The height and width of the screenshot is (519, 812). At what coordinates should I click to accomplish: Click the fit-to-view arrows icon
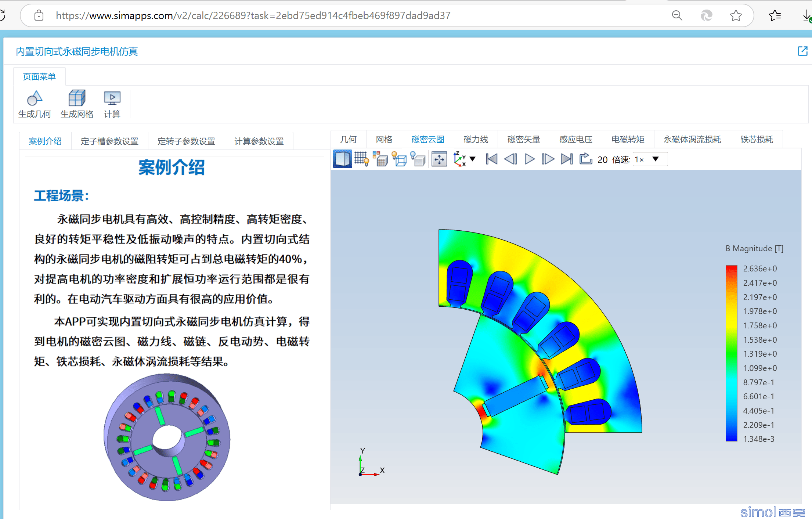click(x=439, y=159)
